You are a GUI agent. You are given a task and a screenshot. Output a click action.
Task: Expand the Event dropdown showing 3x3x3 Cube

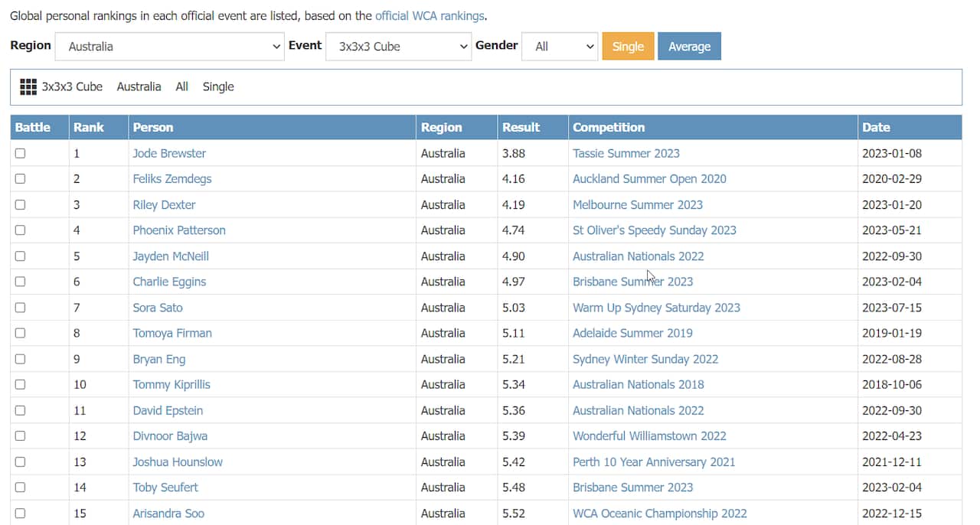[399, 47]
